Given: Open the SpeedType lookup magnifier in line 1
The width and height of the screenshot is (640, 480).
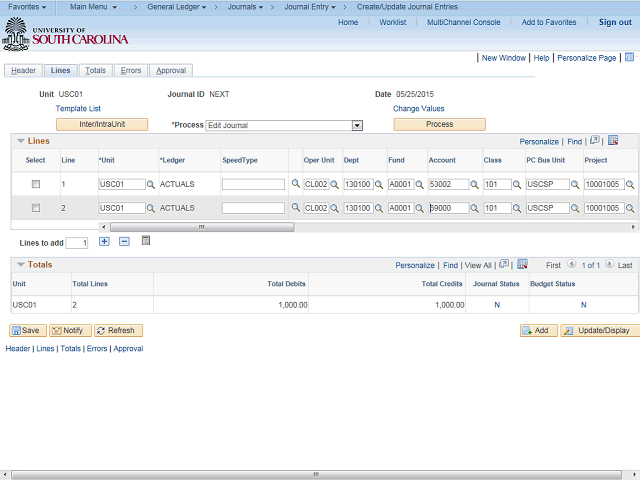Looking at the screenshot, I should click(x=296, y=184).
